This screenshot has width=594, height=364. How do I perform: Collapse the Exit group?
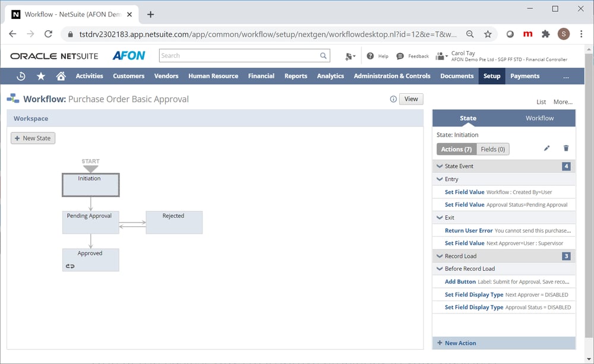tap(440, 217)
